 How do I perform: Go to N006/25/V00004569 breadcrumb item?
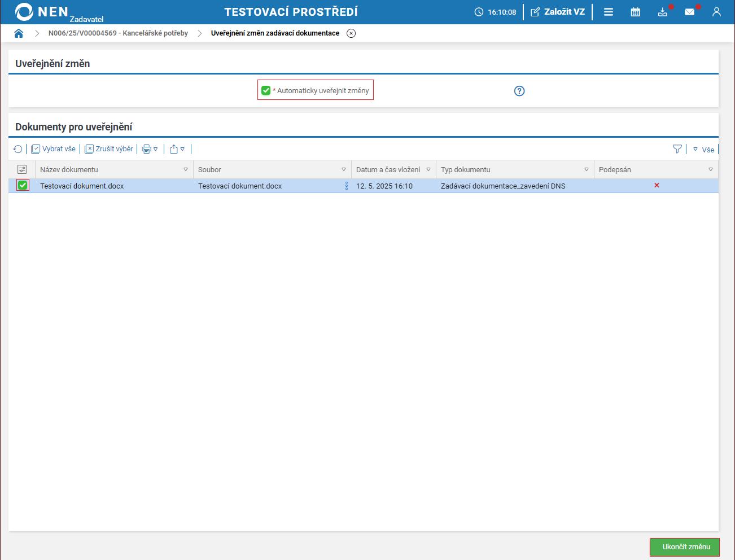pos(118,33)
